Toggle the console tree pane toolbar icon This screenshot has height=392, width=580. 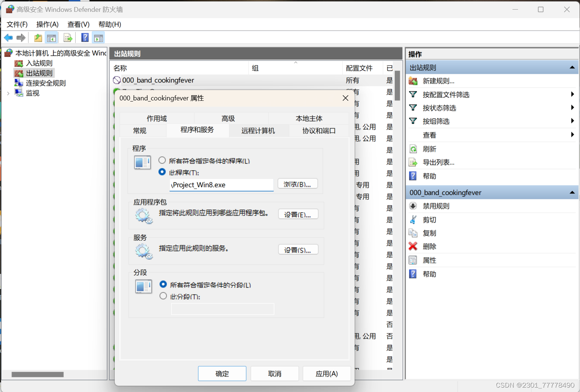click(51, 38)
